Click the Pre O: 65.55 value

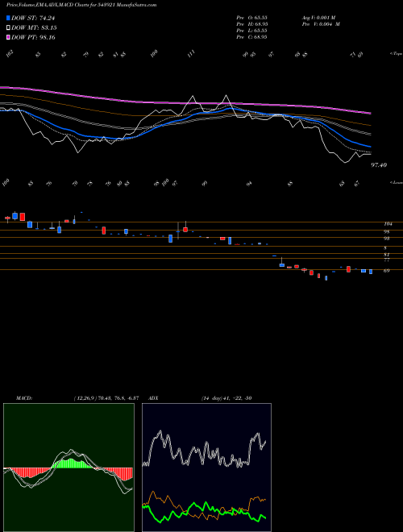pos(251,18)
